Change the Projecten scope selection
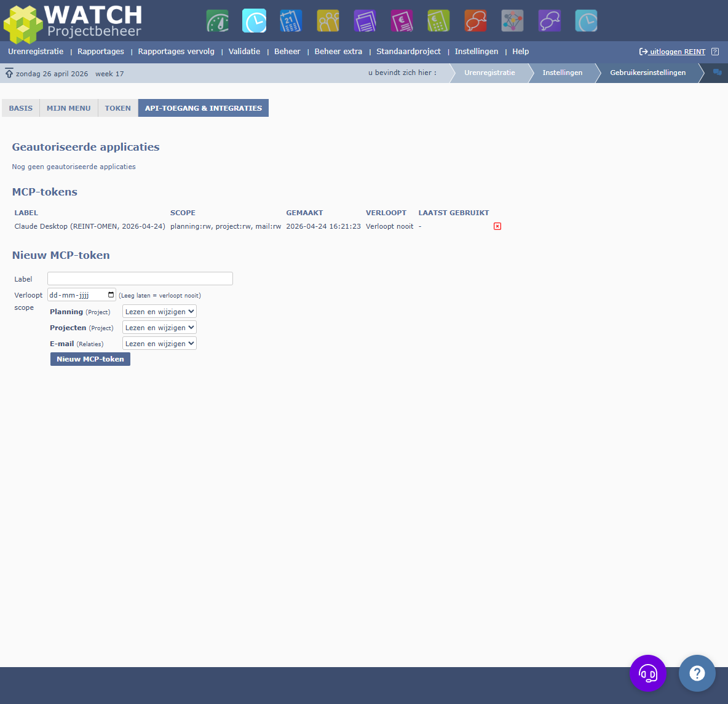The height and width of the screenshot is (704, 728). click(x=159, y=327)
